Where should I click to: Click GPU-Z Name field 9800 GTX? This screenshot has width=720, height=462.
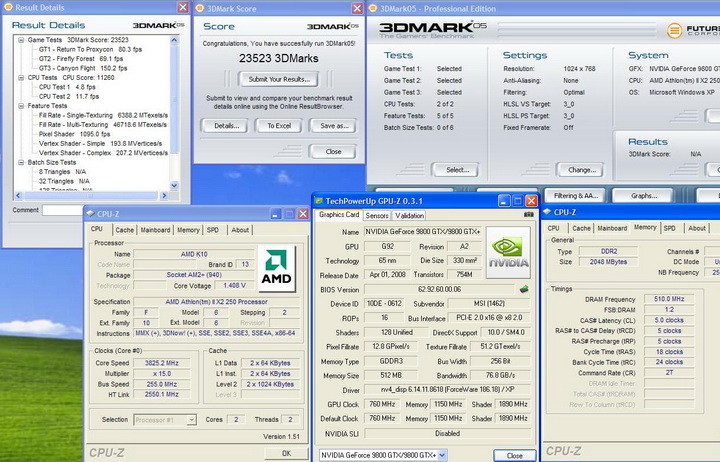(423, 232)
